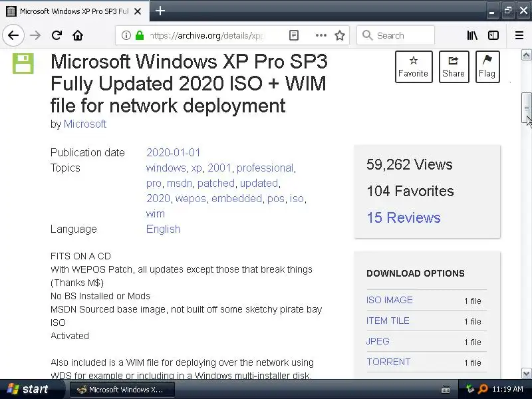Click the green arrow system tray icon

[x=470, y=389]
